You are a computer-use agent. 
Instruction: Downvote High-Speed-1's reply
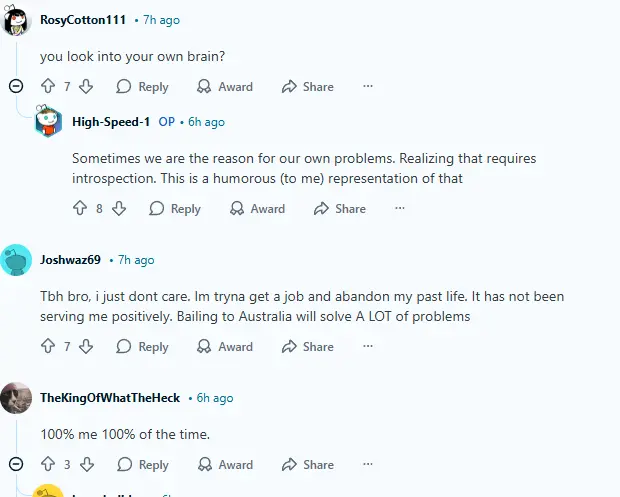coord(118,209)
